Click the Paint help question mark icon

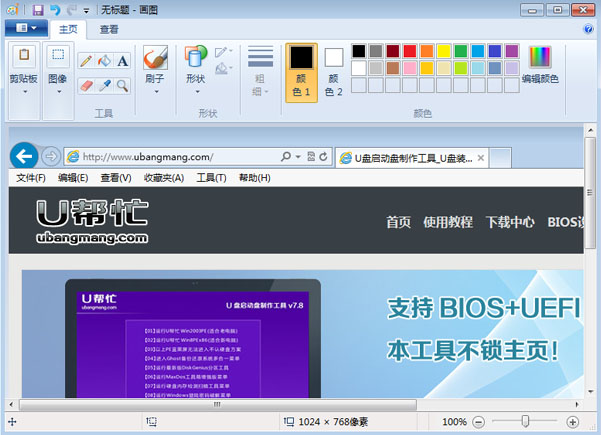(588, 29)
